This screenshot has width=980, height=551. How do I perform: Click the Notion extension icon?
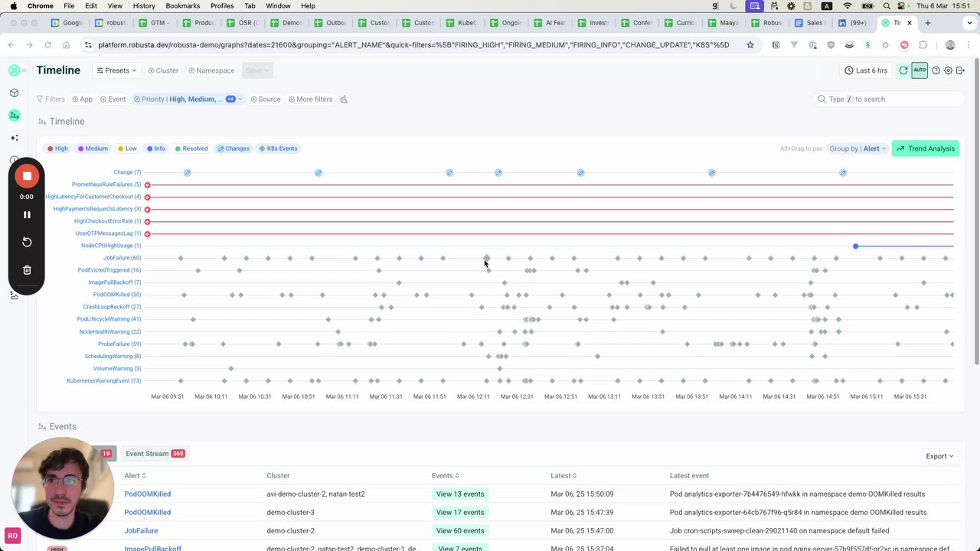[x=776, y=45]
